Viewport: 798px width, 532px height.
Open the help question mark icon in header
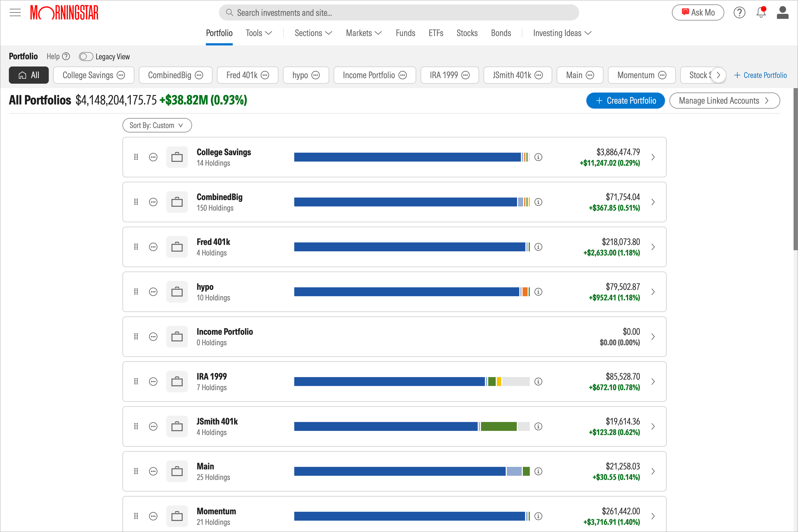click(739, 12)
